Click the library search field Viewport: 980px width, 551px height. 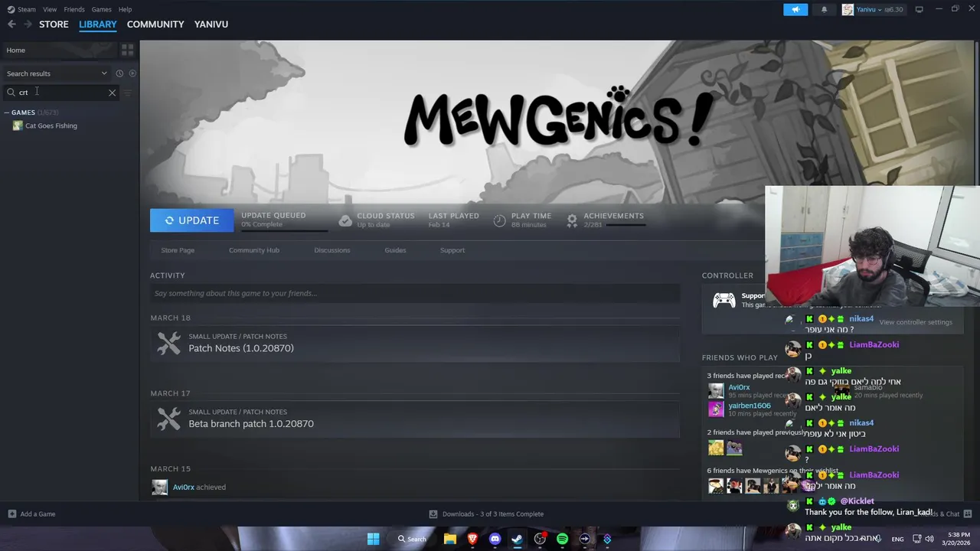tap(60, 93)
